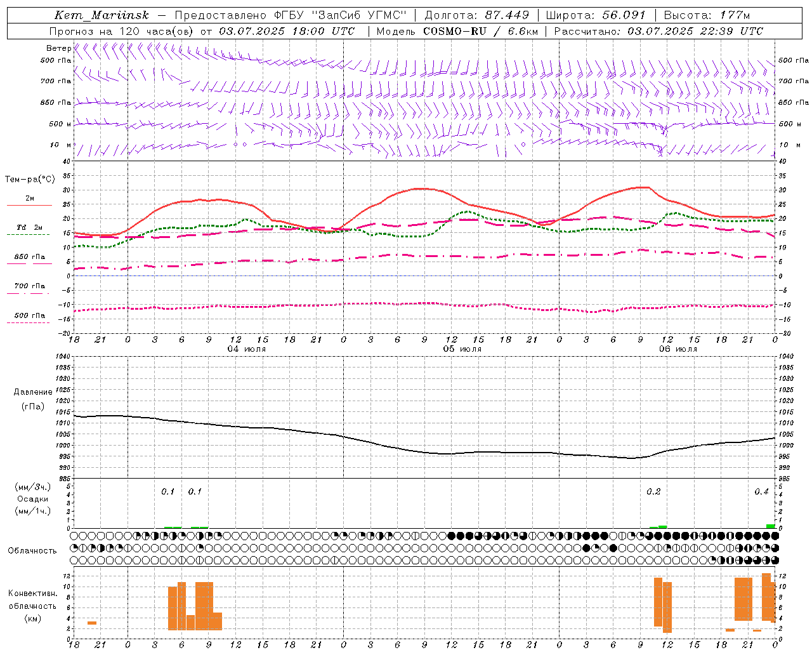The width and height of the screenshot is (812, 650).
Task: Click the line sample under 700 гПа legend
Action: pos(29,293)
